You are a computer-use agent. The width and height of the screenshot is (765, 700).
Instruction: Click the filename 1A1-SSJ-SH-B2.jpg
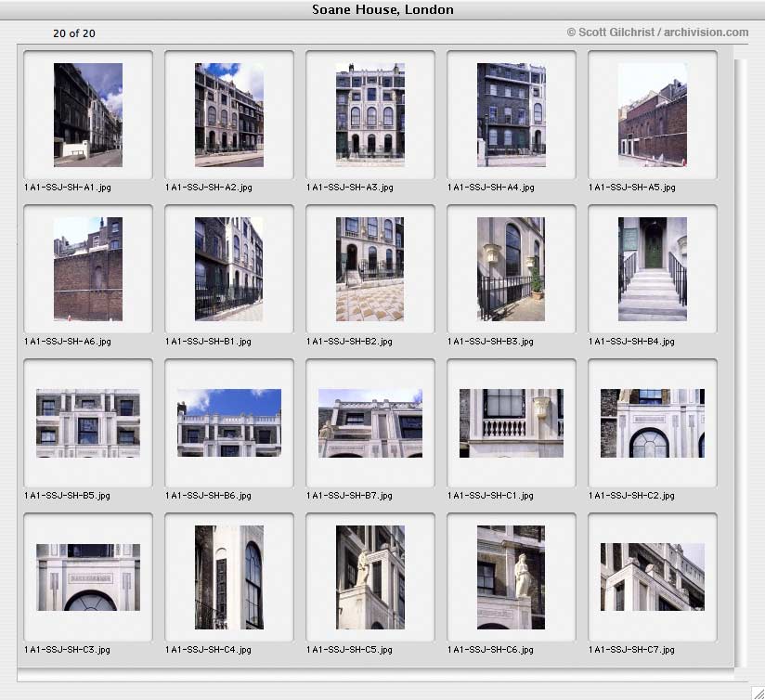[x=350, y=342]
